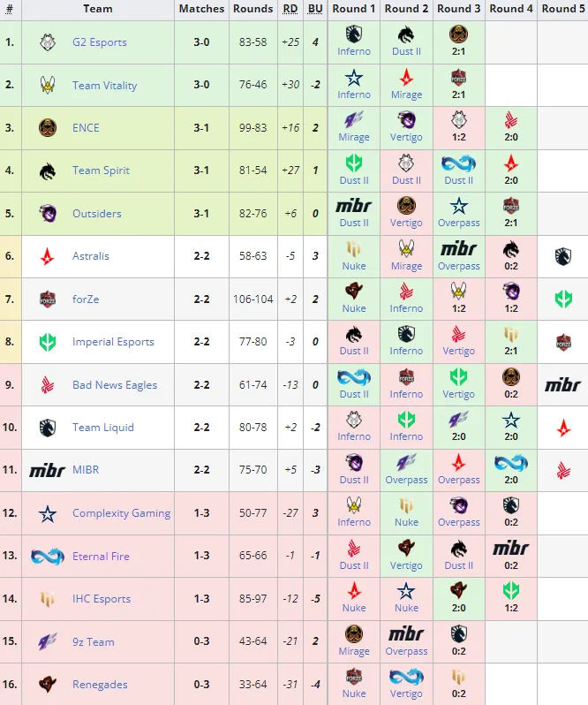Viewport: 588px width, 705px height.
Task: Click the Complexity Gaming star logo in row 12
Action: 48,513
